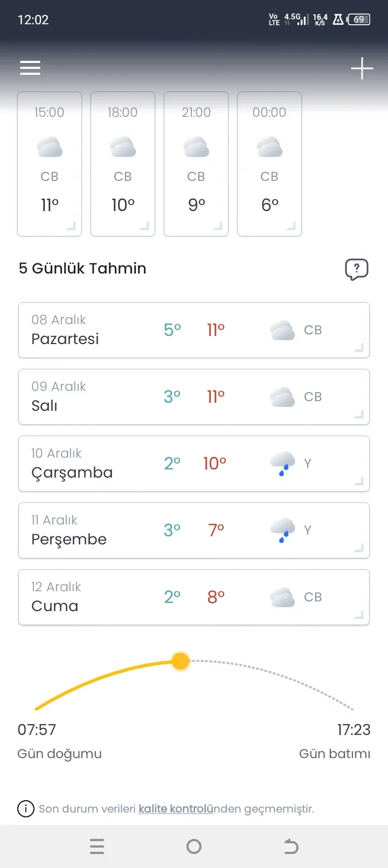Tap the plus icon to add location
Viewport: 388px width, 868px height.
pyautogui.click(x=362, y=68)
